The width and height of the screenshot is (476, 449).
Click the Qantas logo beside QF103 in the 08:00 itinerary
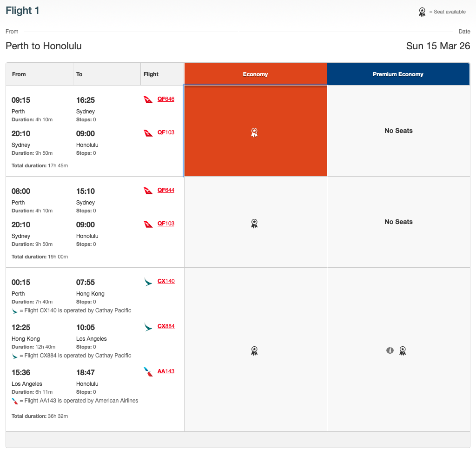tap(148, 224)
